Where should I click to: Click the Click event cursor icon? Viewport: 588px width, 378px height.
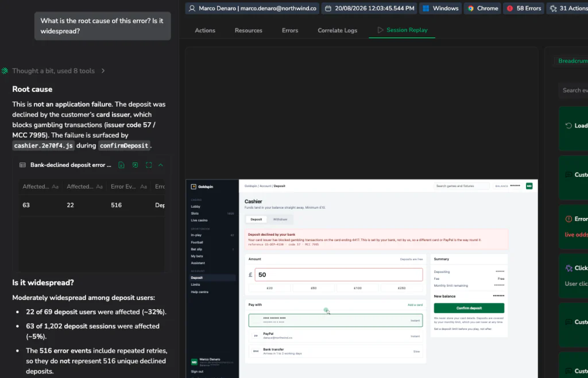pos(568,268)
